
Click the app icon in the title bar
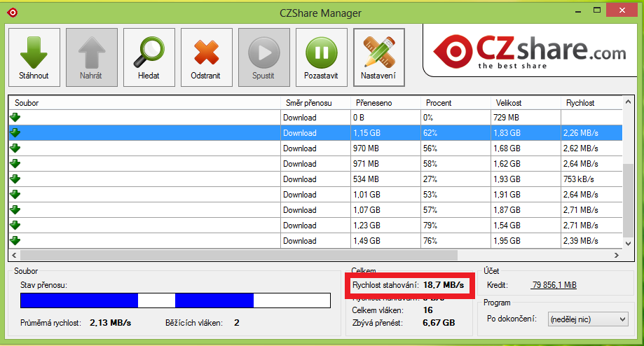(12, 12)
